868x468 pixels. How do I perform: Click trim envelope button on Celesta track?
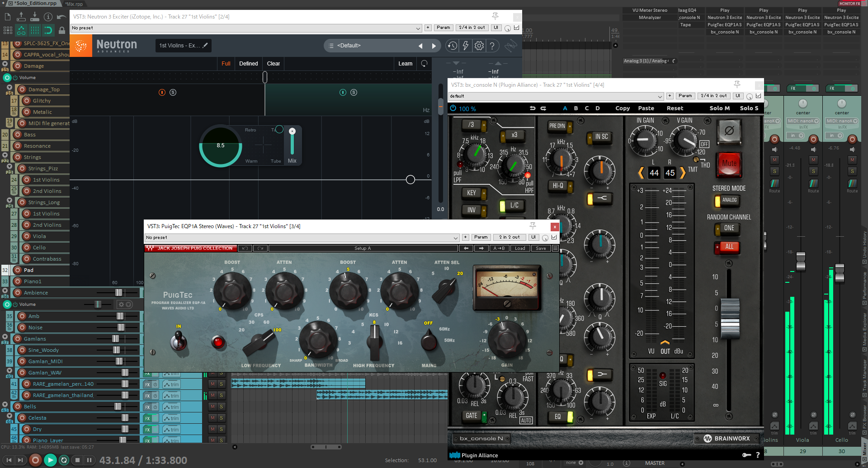[x=171, y=418]
